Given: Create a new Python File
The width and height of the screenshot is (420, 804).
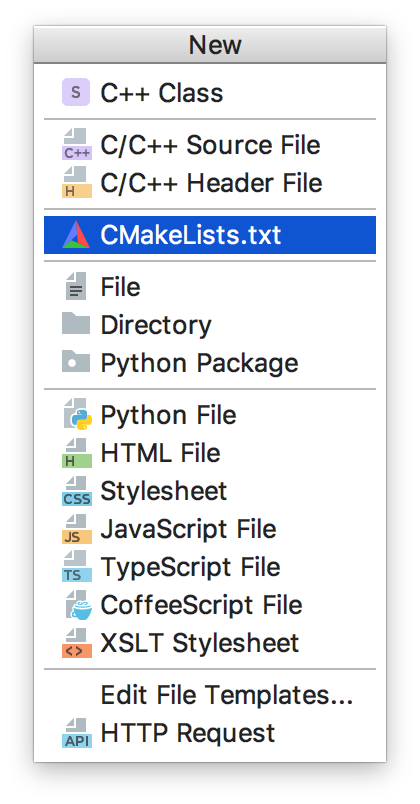Looking at the screenshot, I should 210,414.
